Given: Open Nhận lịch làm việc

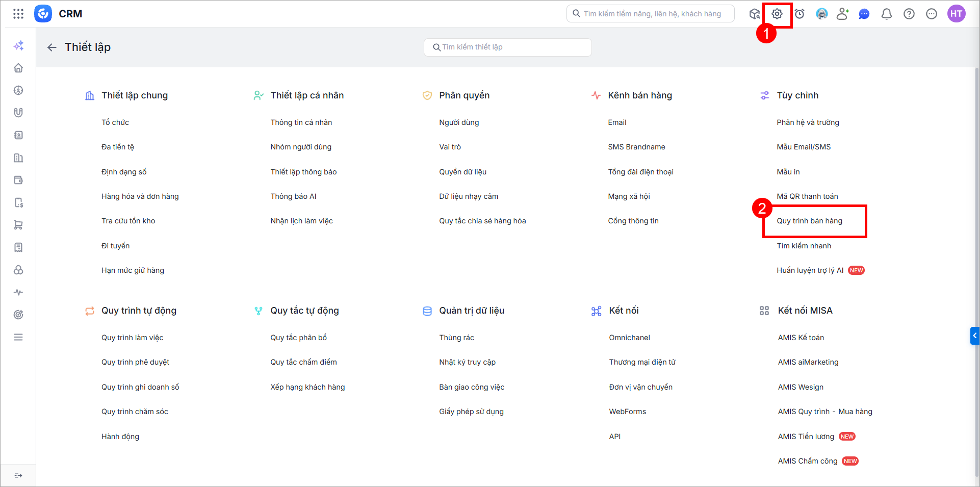Looking at the screenshot, I should pyautogui.click(x=301, y=221).
